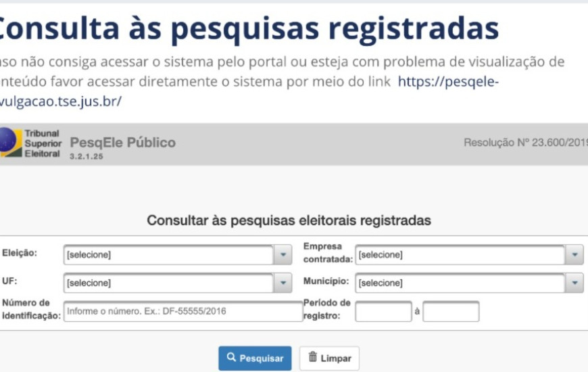
Task: Click the PesqEle Público title
Action: [x=122, y=143]
